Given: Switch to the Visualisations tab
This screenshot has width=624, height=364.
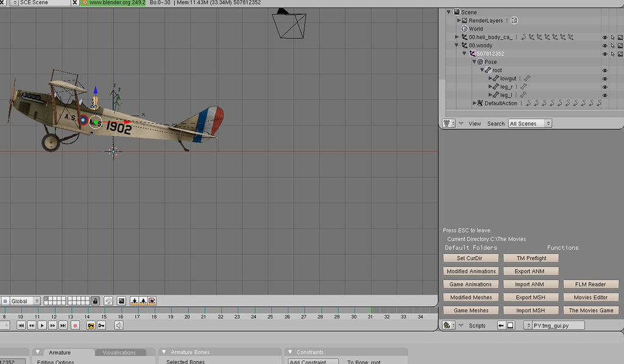Looking at the screenshot, I should click(x=119, y=352).
